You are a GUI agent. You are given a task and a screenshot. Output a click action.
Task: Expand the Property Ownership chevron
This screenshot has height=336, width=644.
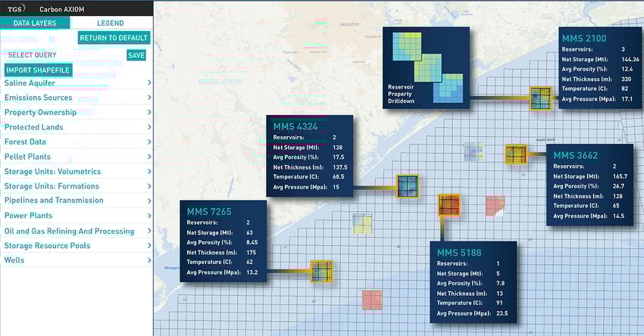coord(149,112)
